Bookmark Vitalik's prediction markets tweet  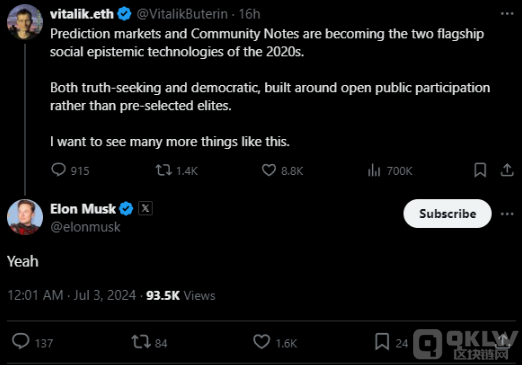click(x=480, y=170)
